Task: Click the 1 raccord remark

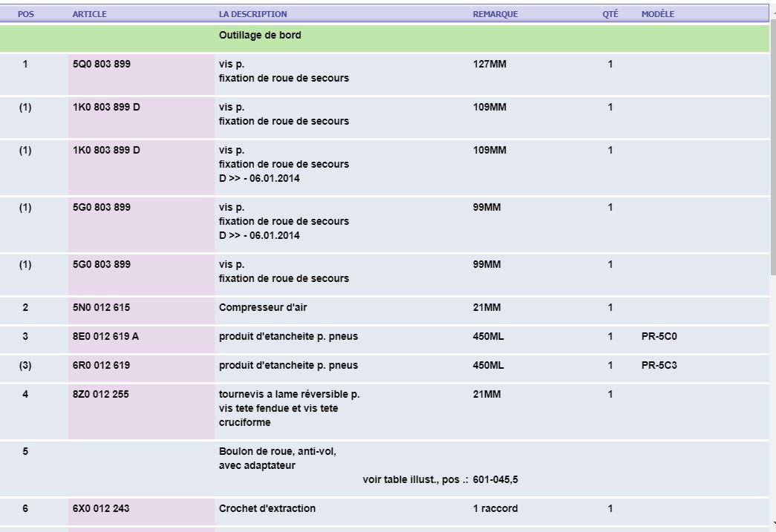Action: click(x=495, y=508)
